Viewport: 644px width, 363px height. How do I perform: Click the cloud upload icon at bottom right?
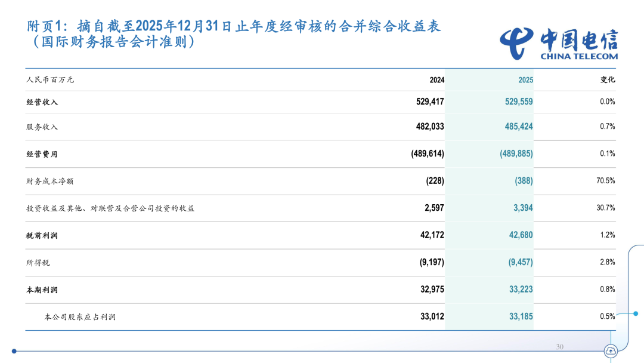click(611, 351)
